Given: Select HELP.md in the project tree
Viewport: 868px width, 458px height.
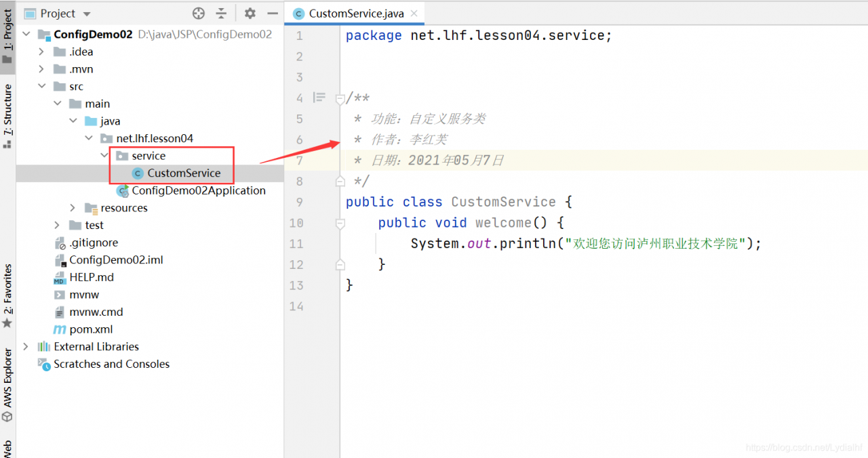Looking at the screenshot, I should pos(92,277).
